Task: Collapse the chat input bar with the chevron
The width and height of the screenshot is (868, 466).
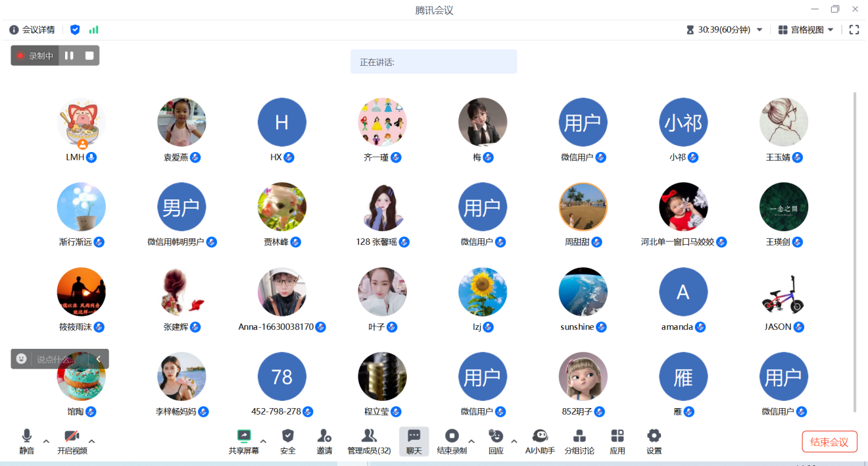Action: pyautogui.click(x=98, y=359)
